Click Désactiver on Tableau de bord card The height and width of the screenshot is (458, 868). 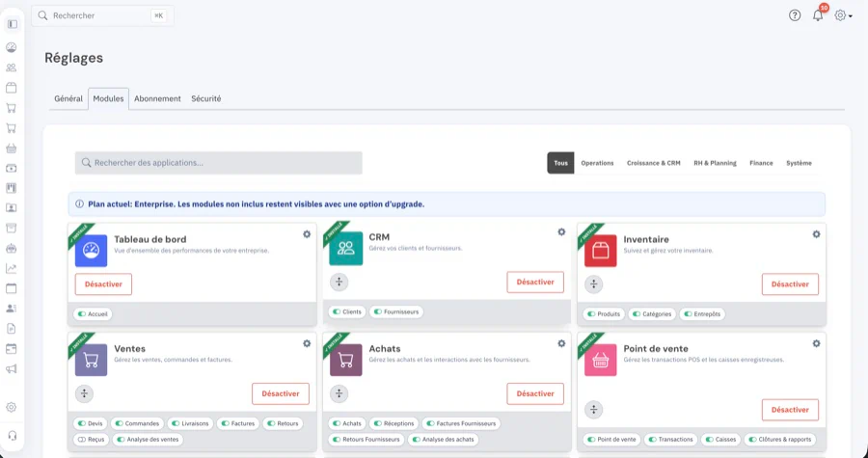pos(103,284)
